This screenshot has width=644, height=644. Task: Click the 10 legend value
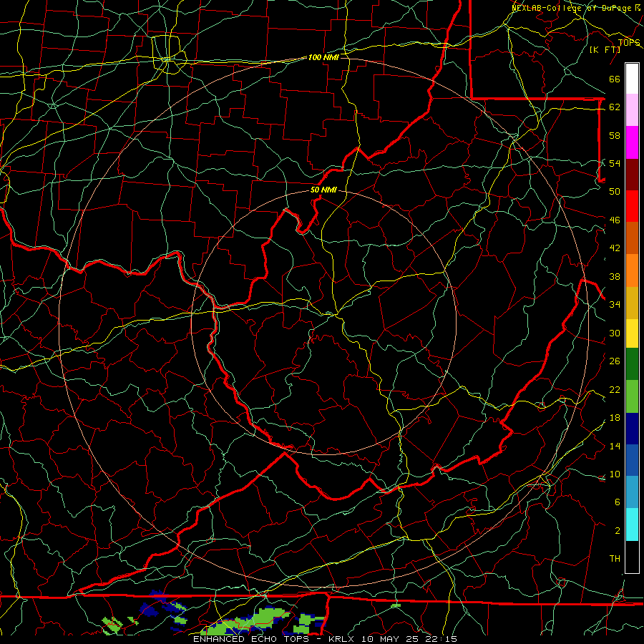615,474
